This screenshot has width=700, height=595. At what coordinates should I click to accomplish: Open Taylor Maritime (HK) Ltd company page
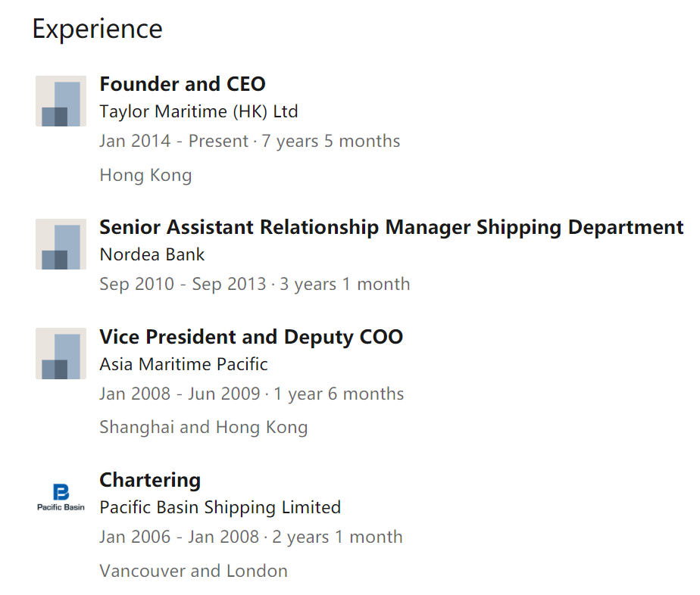pyautogui.click(x=198, y=111)
